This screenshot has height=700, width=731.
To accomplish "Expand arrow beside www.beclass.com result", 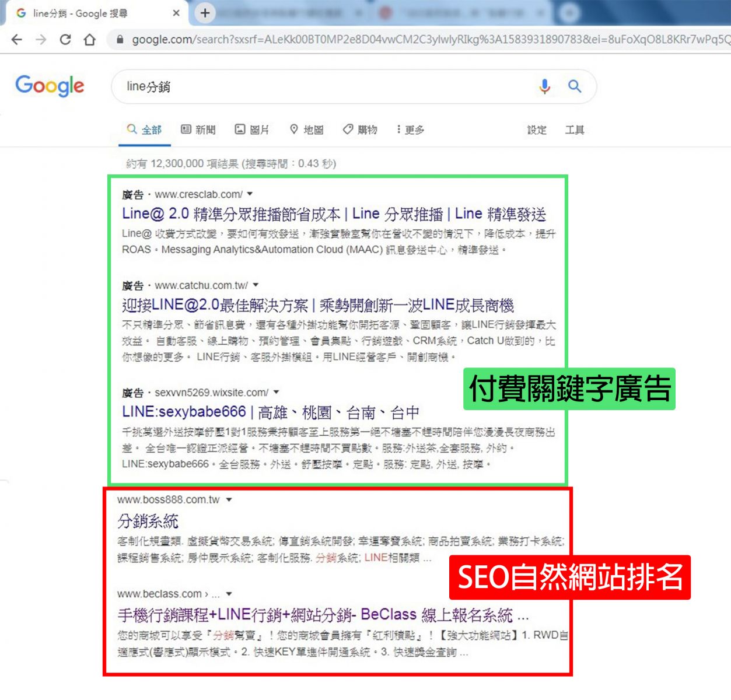I will [229, 594].
